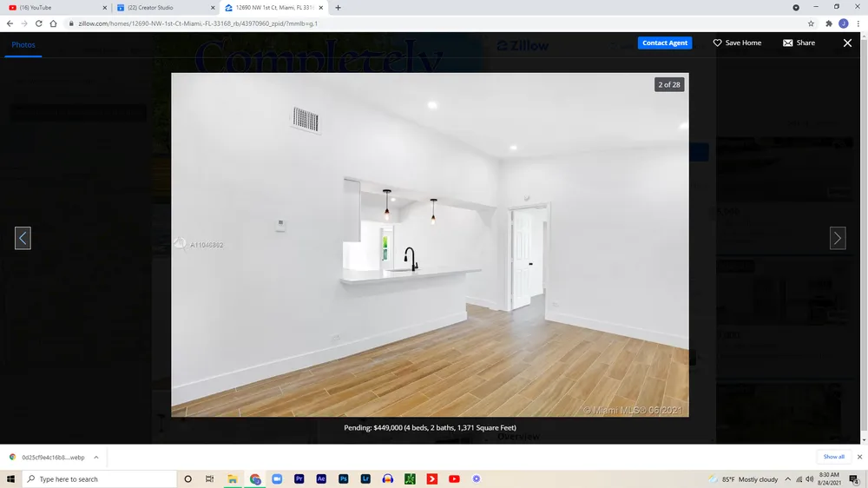
Task: Bookmark this page with the star icon
Action: coord(811,23)
